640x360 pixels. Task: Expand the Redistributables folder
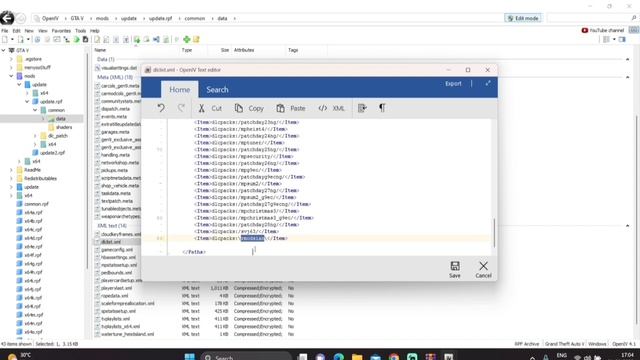pos(11,178)
